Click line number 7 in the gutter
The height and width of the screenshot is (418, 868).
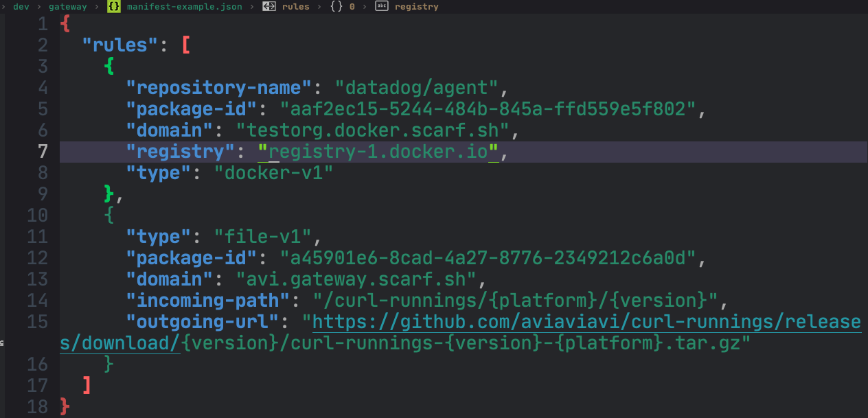42,152
